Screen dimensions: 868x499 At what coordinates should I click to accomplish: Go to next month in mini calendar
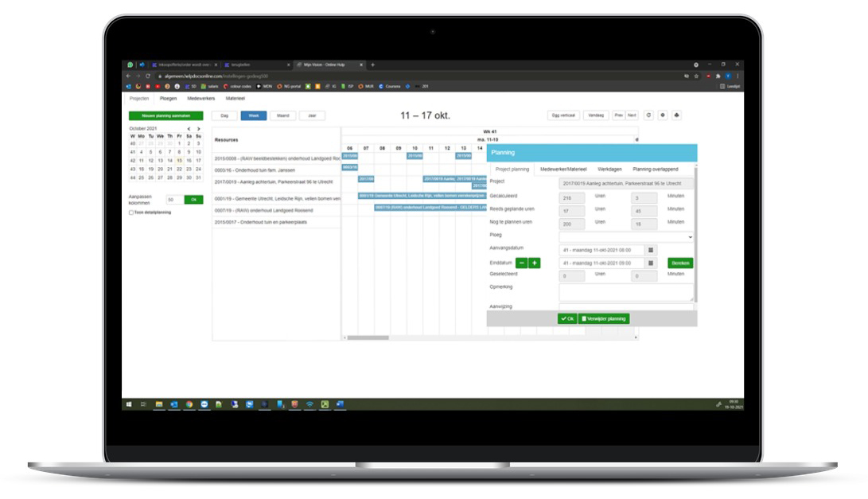coord(198,129)
